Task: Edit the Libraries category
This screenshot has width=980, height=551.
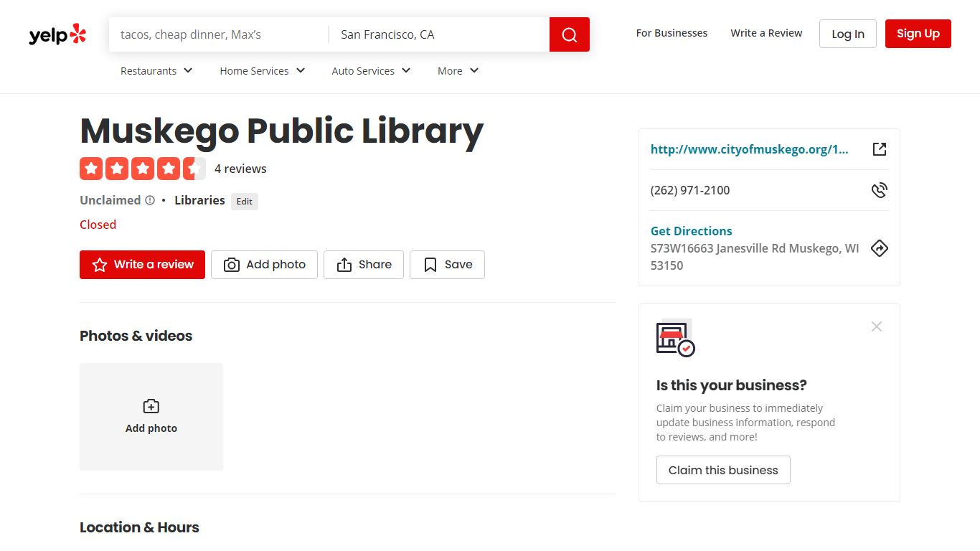Action: (245, 202)
